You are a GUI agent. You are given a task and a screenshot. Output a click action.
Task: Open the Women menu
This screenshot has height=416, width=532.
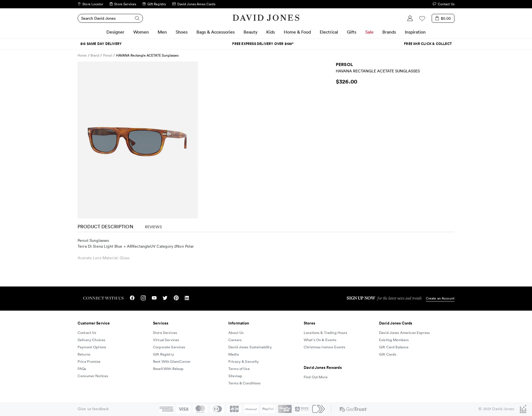pos(141,32)
